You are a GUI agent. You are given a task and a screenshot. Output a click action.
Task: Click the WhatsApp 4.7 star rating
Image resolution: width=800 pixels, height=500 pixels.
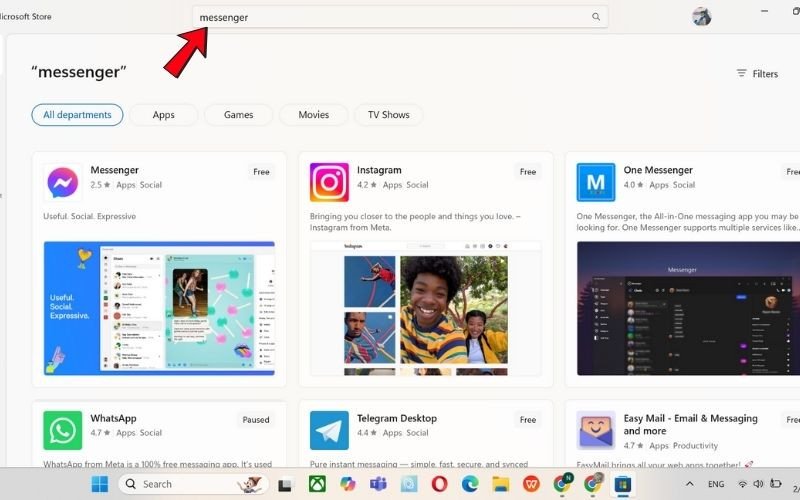point(100,433)
